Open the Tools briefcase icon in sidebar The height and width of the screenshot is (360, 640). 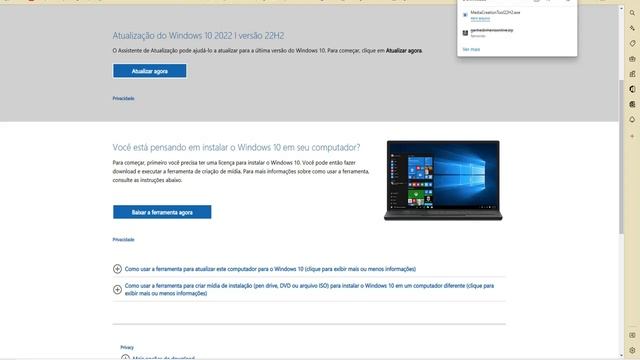[632, 59]
